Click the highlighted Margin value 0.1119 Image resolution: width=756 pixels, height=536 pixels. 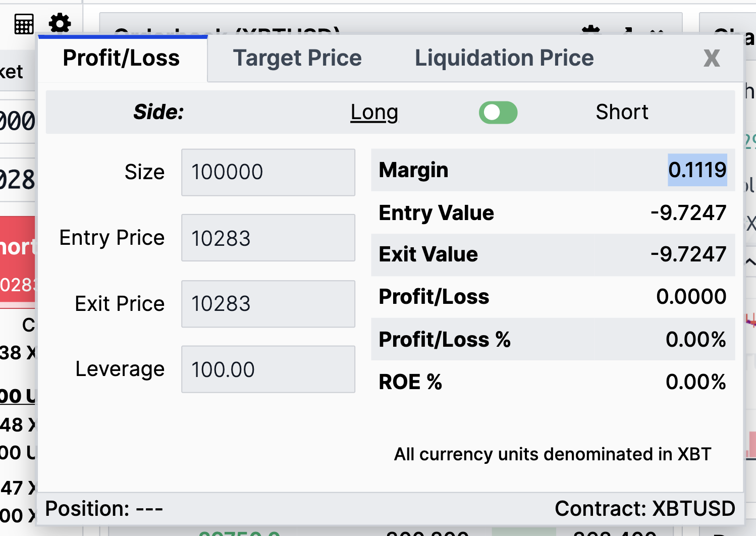pos(697,170)
